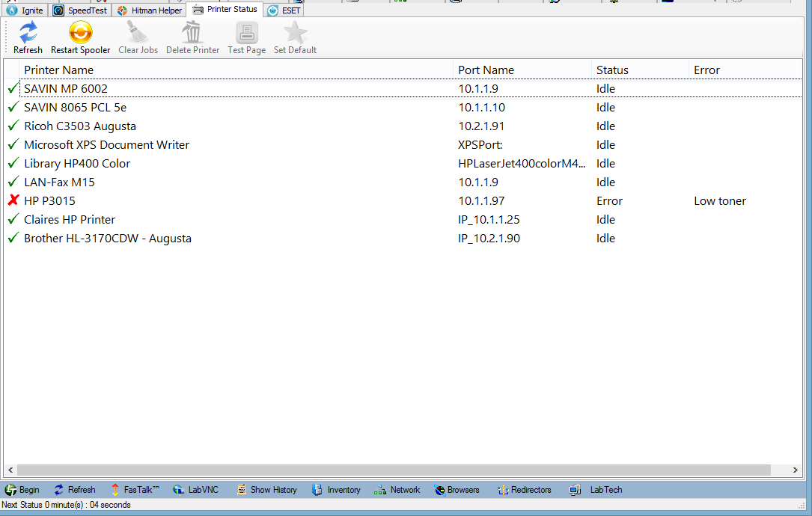812x516 pixels.
Task: Select the LAN-Fax M15 row
Action: coord(403,182)
